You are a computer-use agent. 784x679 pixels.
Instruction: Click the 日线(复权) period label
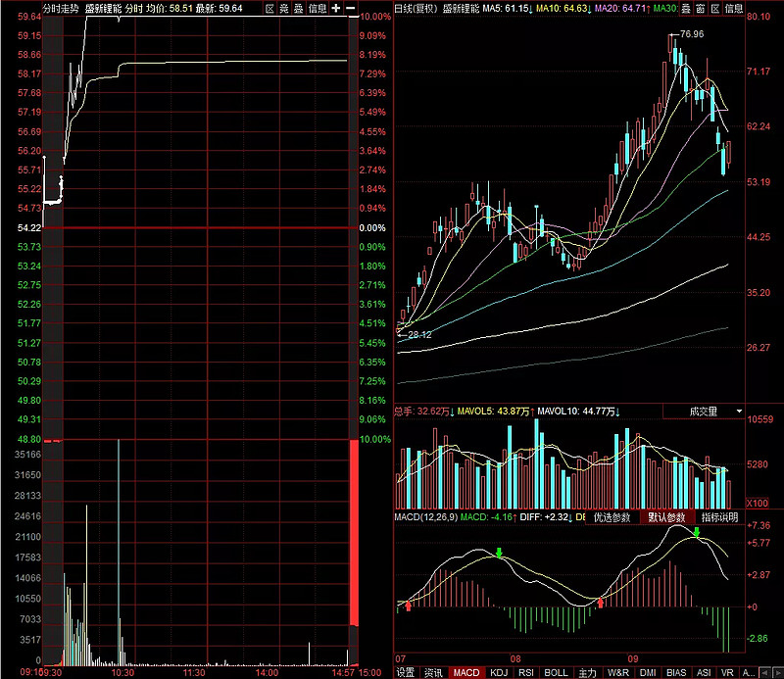[x=416, y=8]
